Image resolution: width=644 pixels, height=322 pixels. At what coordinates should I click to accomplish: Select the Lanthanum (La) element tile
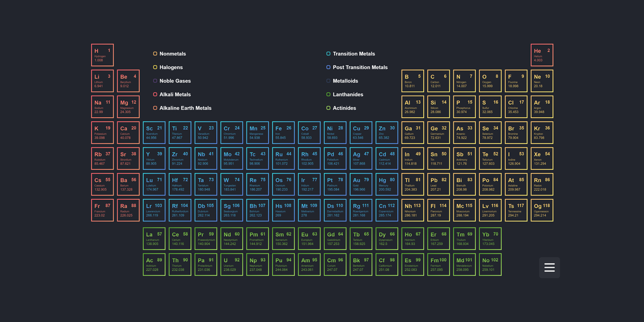154,239
